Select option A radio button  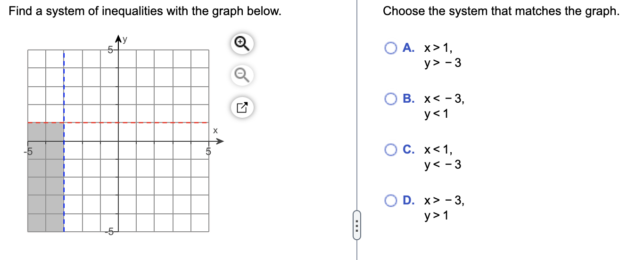click(391, 48)
